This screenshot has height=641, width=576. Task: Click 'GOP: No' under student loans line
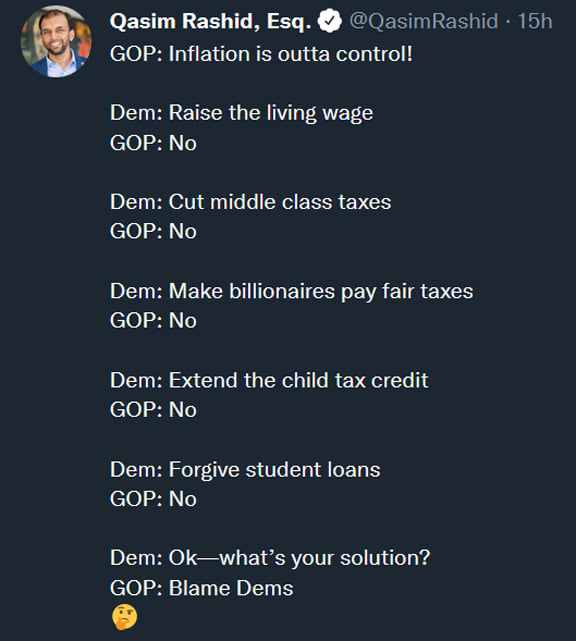153,499
